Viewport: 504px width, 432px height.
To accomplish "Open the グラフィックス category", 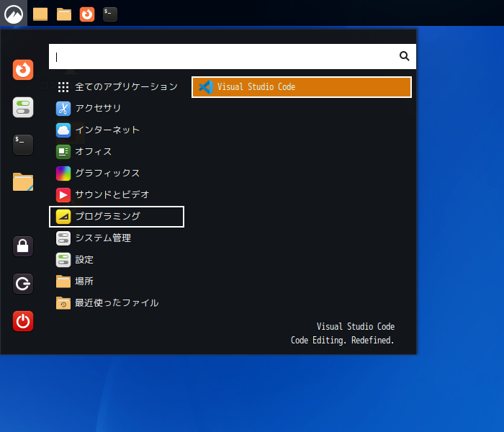I will [x=117, y=174].
